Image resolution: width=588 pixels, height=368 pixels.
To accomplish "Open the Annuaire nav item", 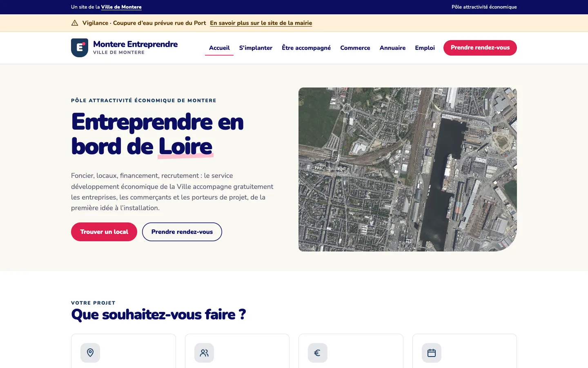I will point(392,48).
